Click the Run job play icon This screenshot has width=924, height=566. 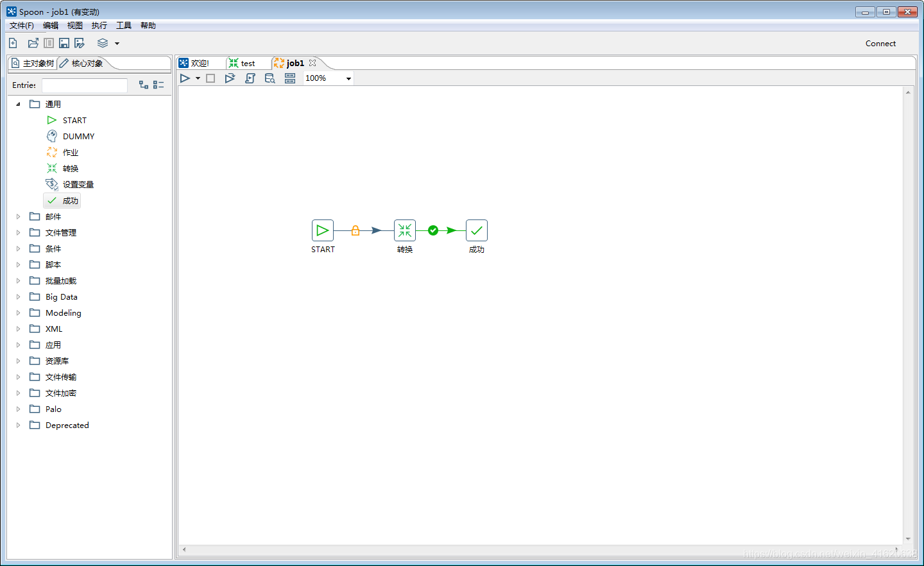[185, 78]
